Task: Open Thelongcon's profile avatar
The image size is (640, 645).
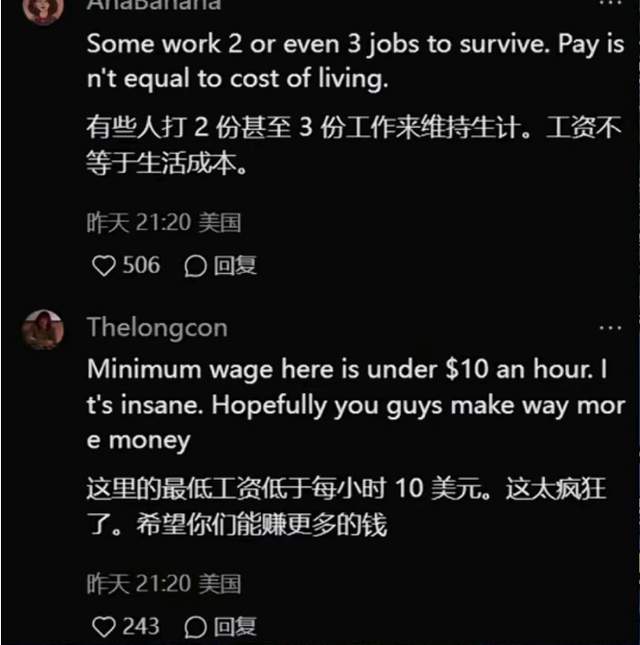Action: 43,329
